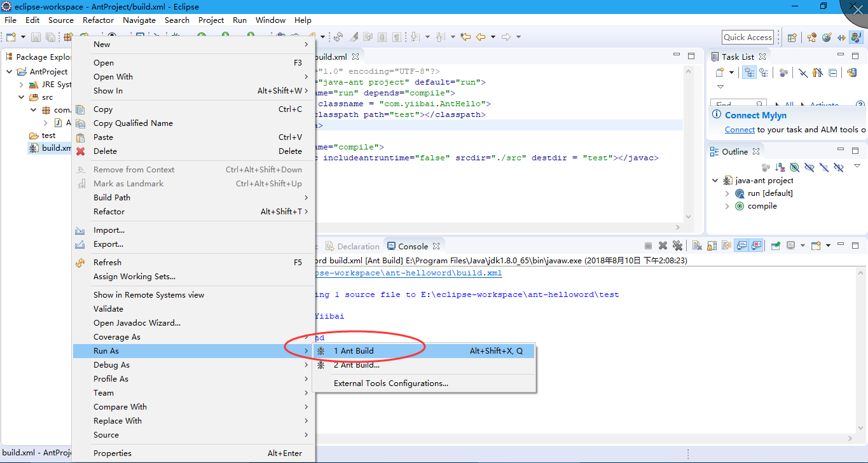This screenshot has height=463, width=868.
Task: Click the Open Perspective icon near Quick Access
Action: (x=792, y=38)
